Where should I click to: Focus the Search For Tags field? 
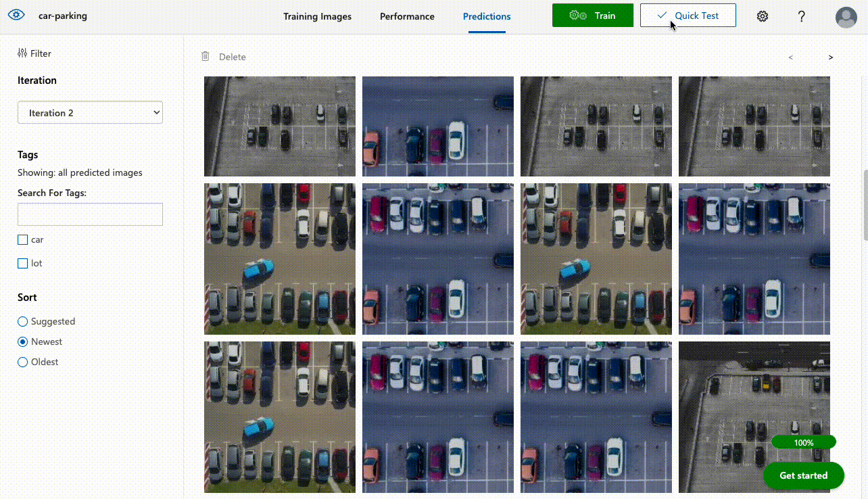point(90,214)
